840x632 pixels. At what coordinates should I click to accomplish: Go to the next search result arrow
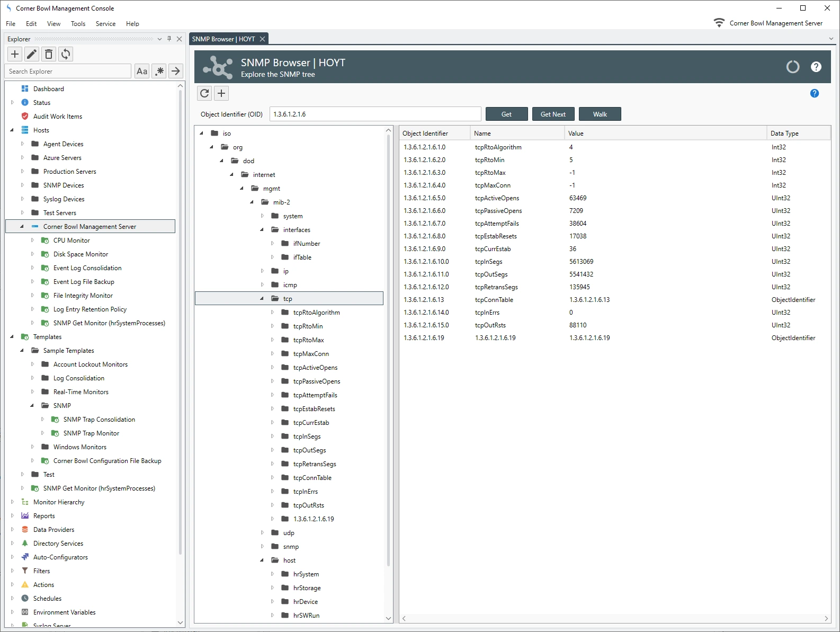click(176, 71)
